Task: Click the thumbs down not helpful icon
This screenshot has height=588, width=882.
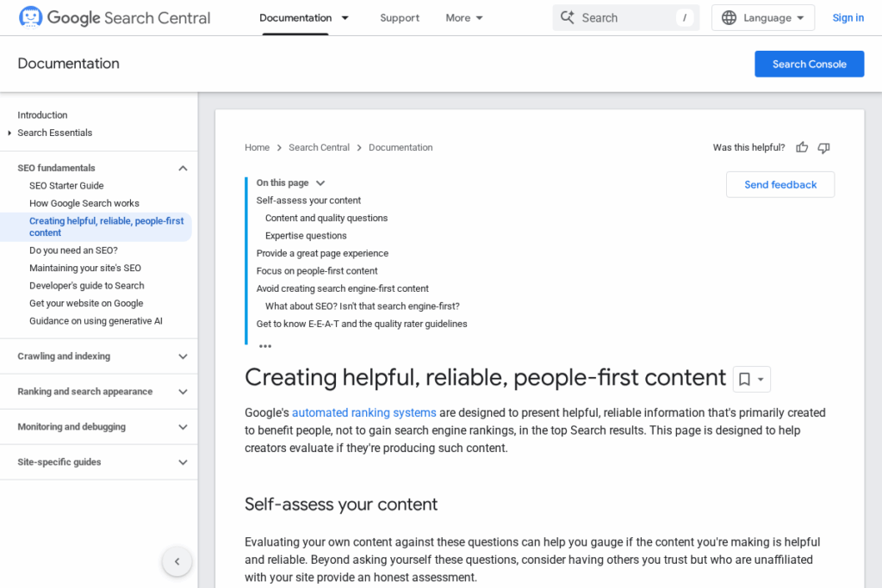Action: point(823,148)
